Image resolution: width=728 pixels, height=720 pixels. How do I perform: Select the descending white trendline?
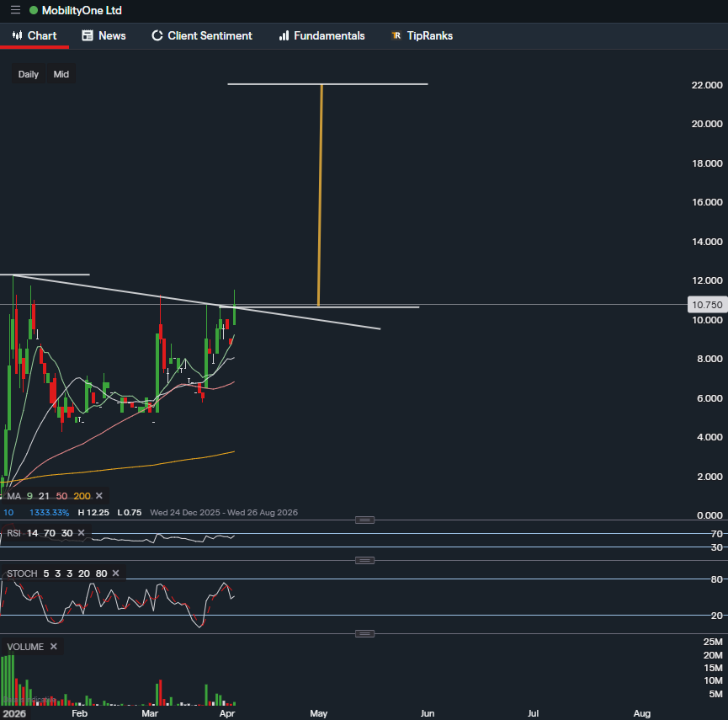(x=197, y=302)
